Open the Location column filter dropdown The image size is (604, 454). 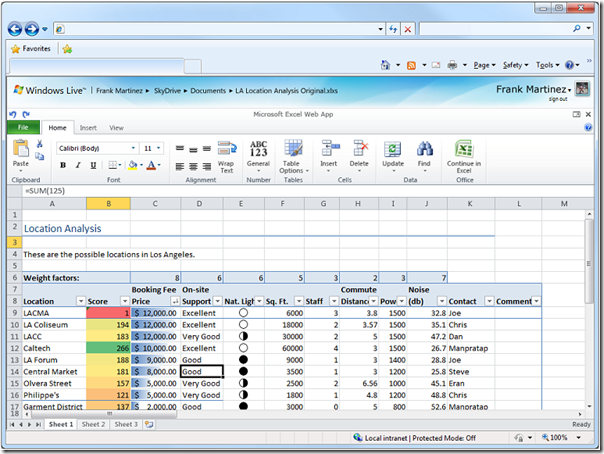[x=81, y=301]
